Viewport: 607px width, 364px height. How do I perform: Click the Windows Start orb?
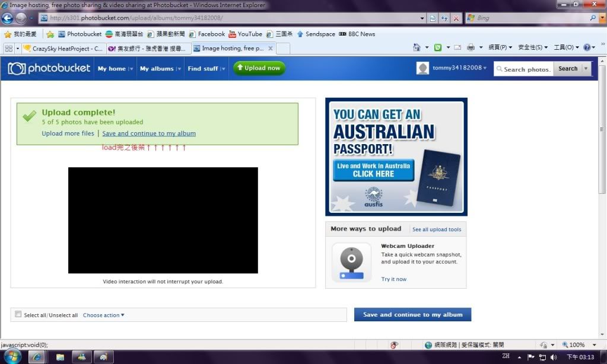pos(12,356)
